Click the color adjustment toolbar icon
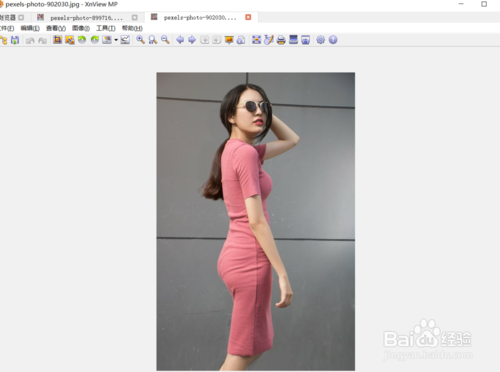 click(x=107, y=40)
